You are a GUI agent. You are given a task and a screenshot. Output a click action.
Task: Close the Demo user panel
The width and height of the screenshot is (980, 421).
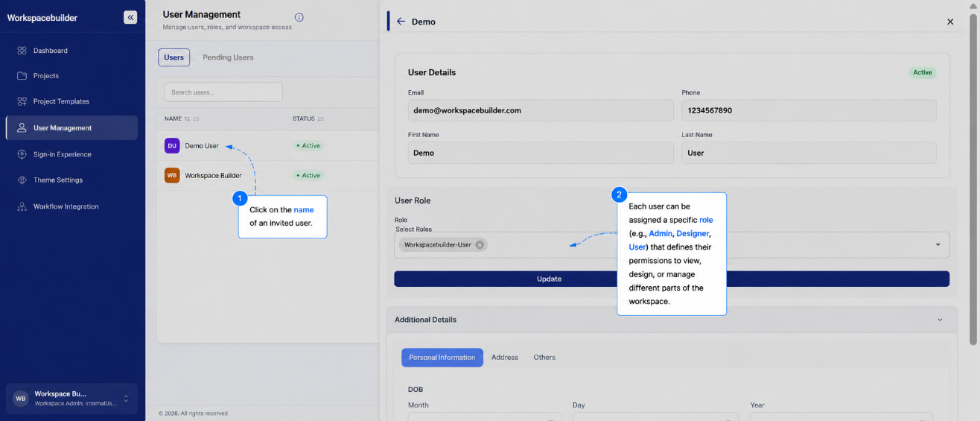(x=950, y=22)
